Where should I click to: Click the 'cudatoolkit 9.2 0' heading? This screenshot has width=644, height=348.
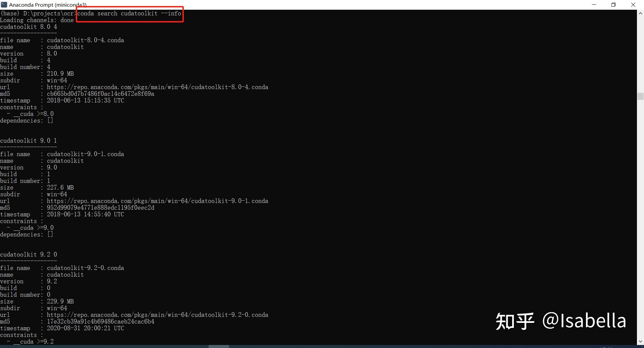(29, 255)
